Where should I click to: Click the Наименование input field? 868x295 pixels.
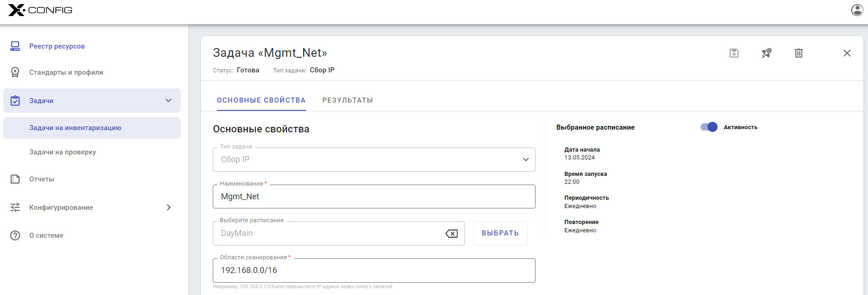374,197
